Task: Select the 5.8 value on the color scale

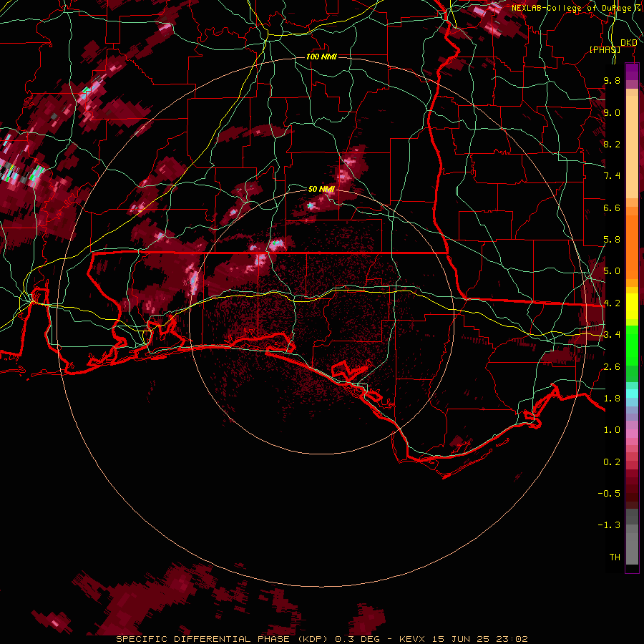Action: click(x=612, y=240)
